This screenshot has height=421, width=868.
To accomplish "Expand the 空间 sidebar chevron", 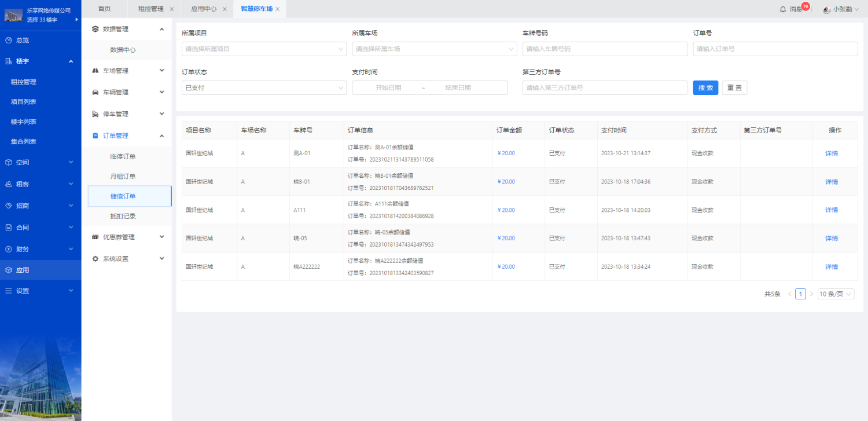I will click(71, 162).
